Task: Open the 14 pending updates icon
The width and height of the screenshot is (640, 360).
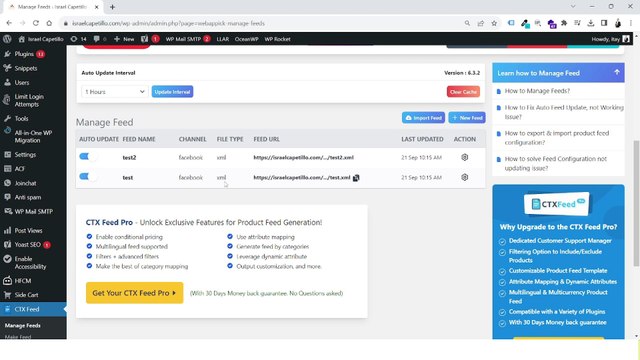Action: pyautogui.click(x=78, y=39)
